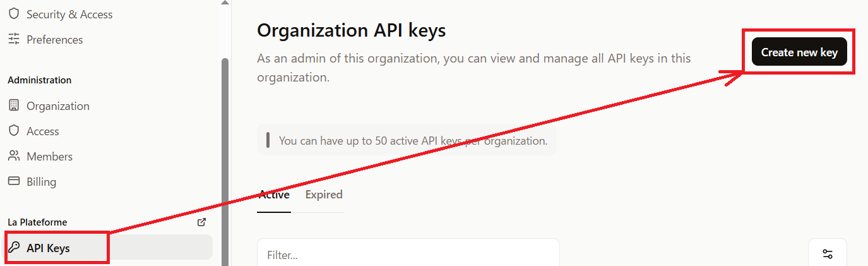
Task: Focus the Filter text field
Action: point(408,255)
